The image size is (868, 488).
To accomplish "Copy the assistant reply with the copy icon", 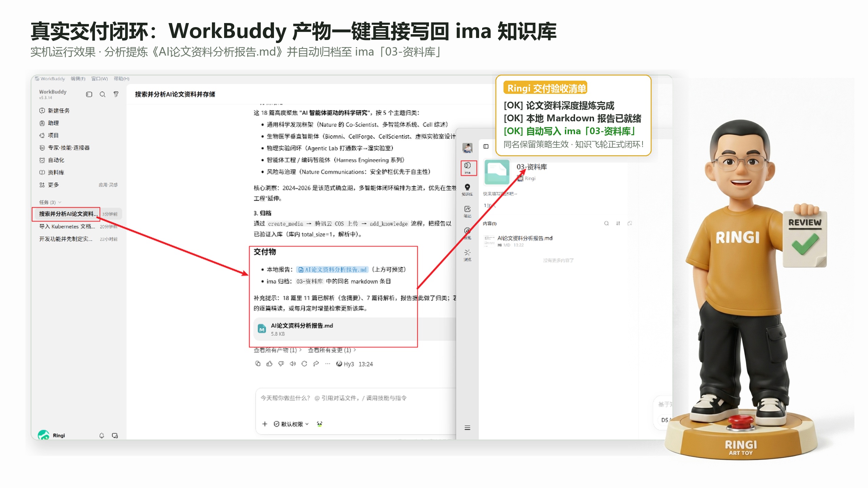I will (x=258, y=364).
